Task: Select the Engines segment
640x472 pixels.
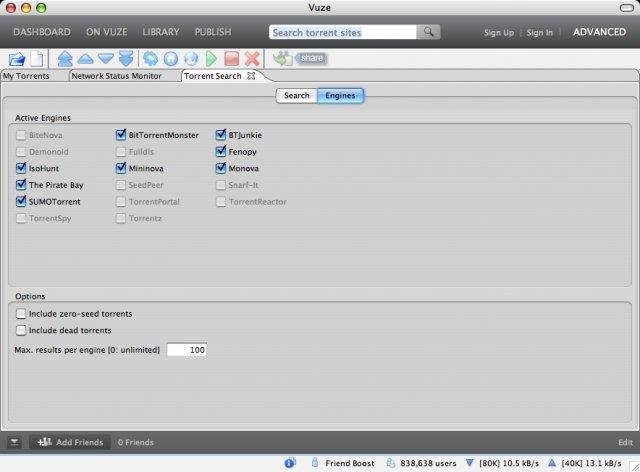Action: click(x=340, y=96)
